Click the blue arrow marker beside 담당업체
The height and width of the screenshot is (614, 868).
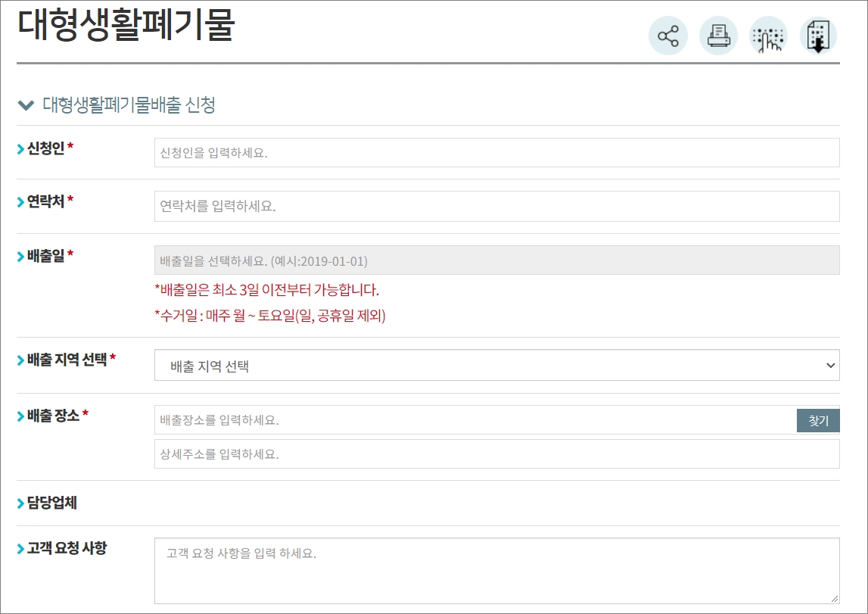(x=21, y=503)
